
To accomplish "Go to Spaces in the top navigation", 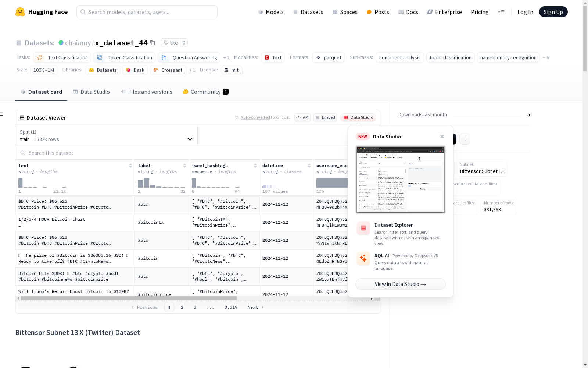I will click(x=345, y=12).
